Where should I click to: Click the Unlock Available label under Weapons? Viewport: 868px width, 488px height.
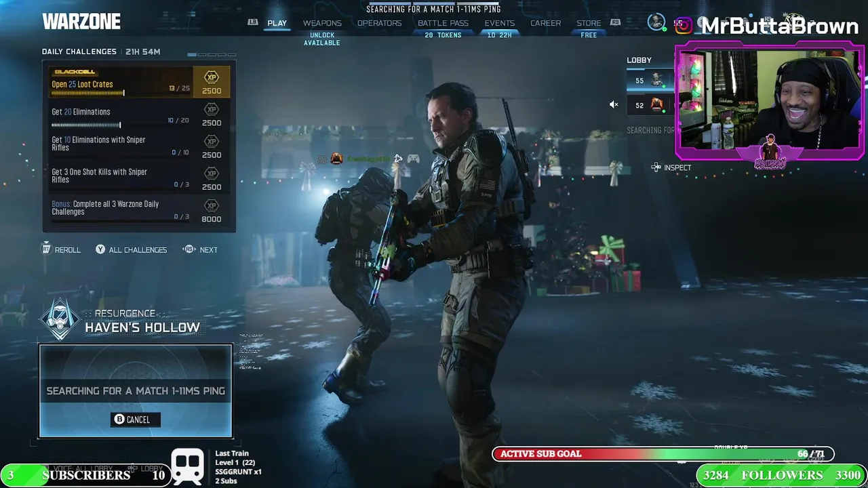point(322,39)
